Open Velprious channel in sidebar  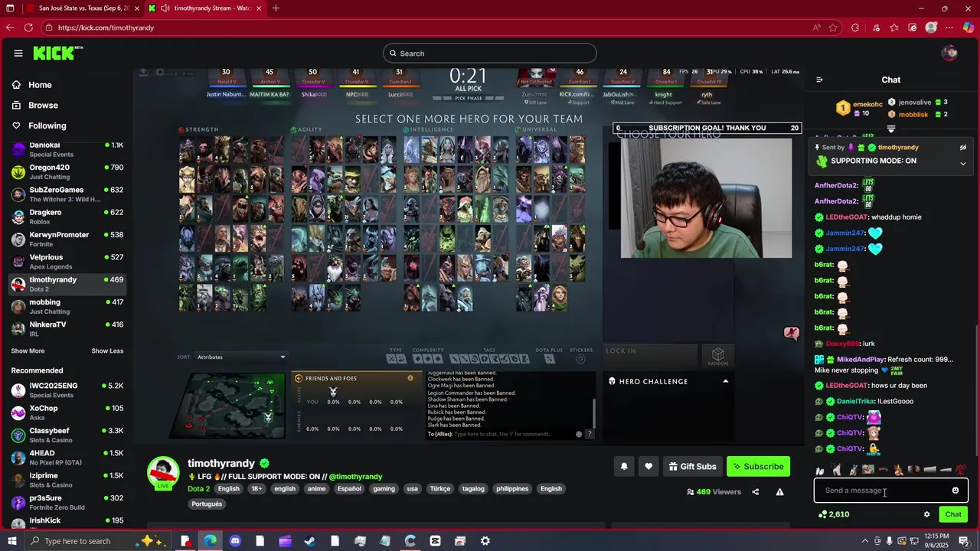point(67,261)
